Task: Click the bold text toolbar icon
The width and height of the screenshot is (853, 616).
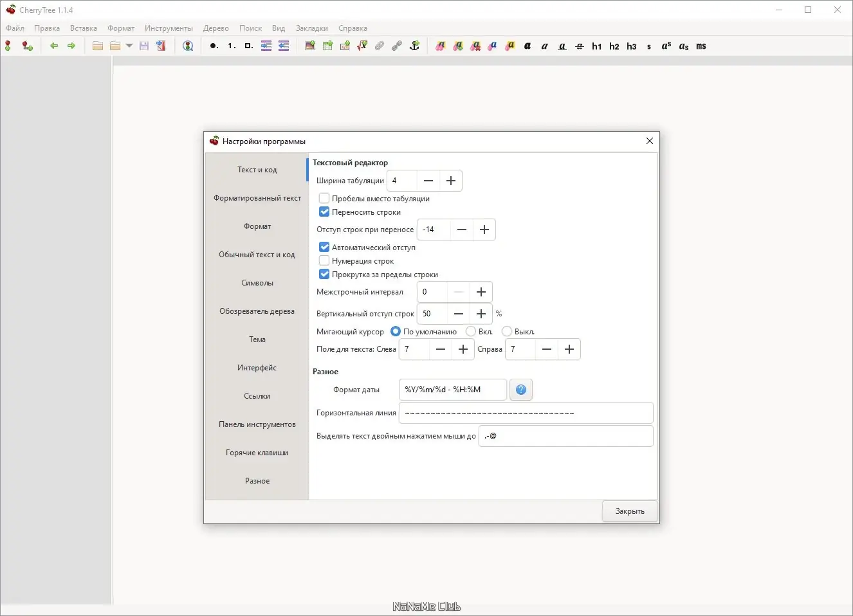Action: coord(527,46)
